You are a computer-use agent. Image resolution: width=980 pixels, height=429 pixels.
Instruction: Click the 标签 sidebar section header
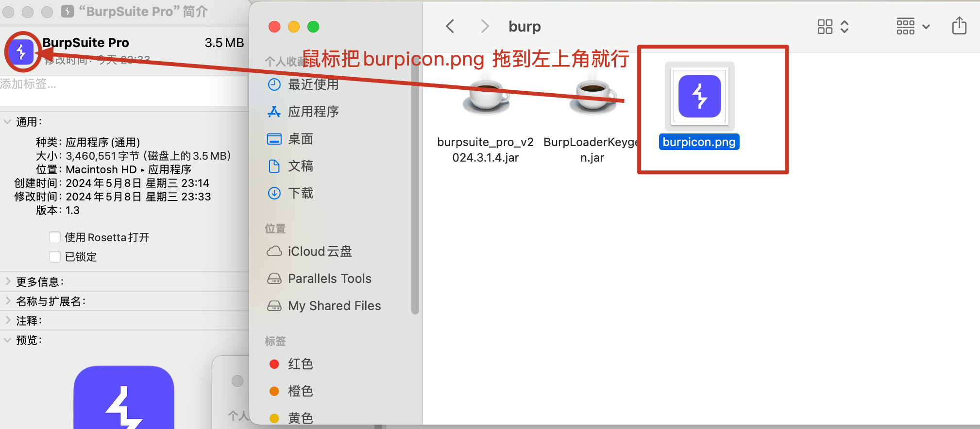point(275,341)
